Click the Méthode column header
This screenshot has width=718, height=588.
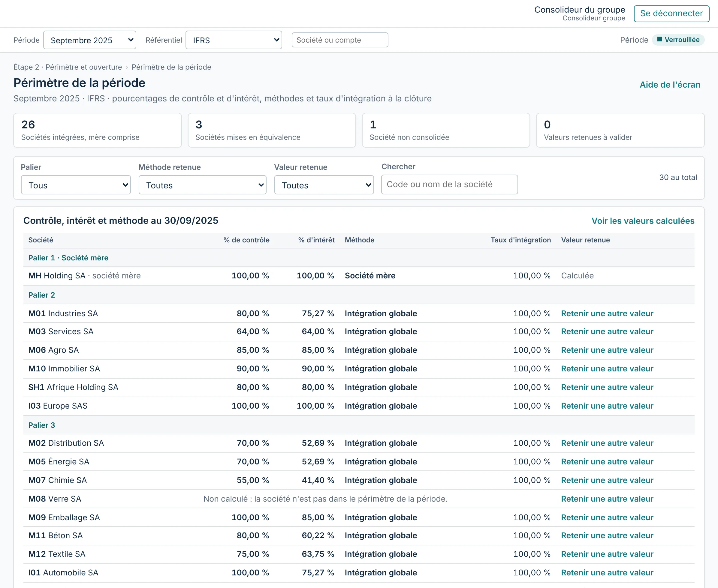pyautogui.click(x=360, y=240)
